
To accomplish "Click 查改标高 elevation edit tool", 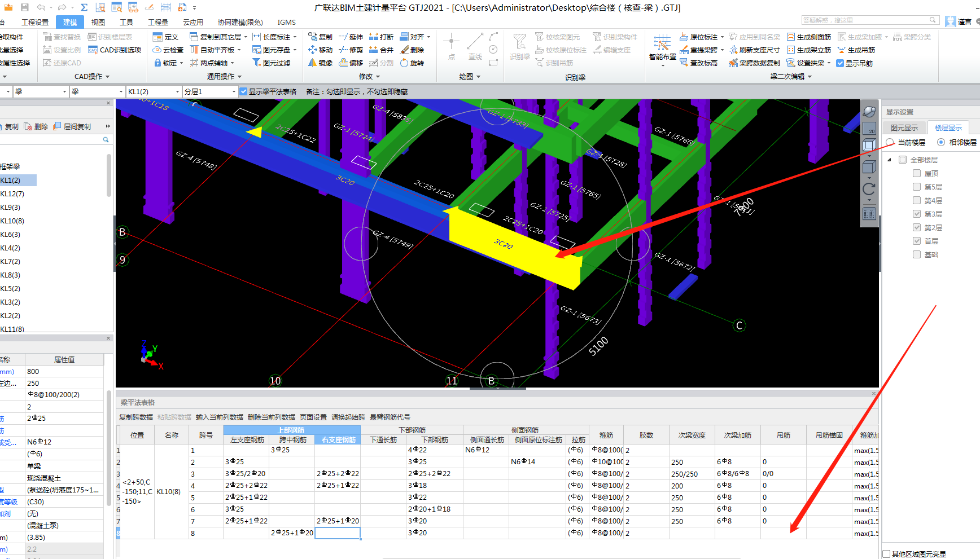I will [x=698, y=63].
